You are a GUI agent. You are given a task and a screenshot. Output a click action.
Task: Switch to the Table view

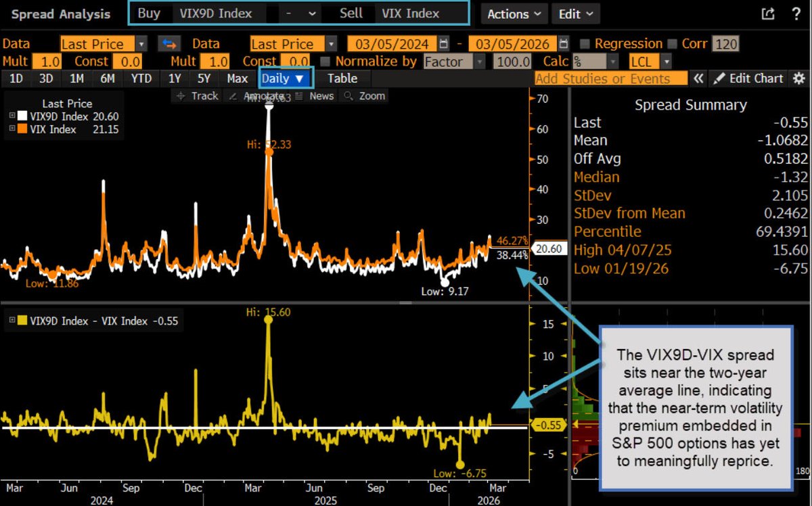pos(342,78)
